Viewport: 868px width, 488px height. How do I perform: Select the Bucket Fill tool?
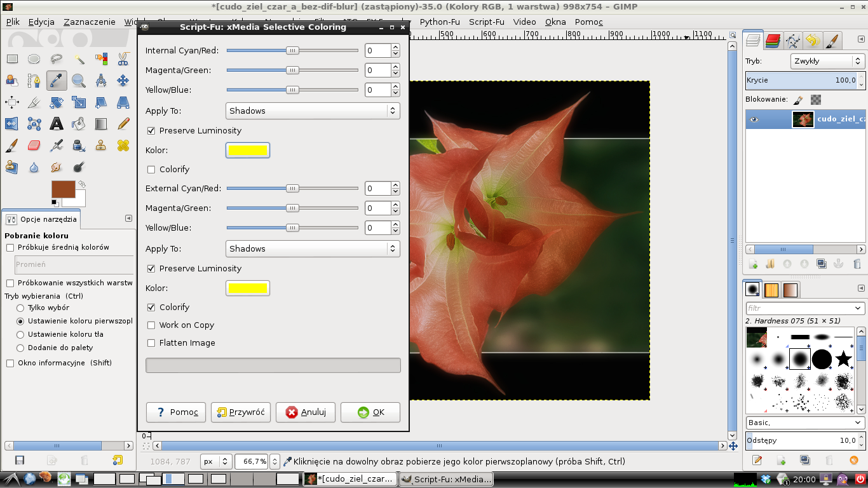tap(79, 124)
